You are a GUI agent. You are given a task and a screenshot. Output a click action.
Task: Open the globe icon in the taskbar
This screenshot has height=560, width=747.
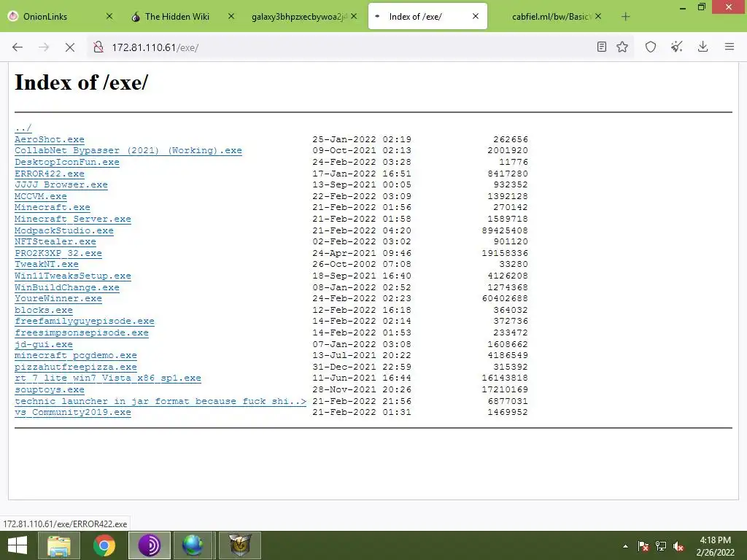coord(193,545)
